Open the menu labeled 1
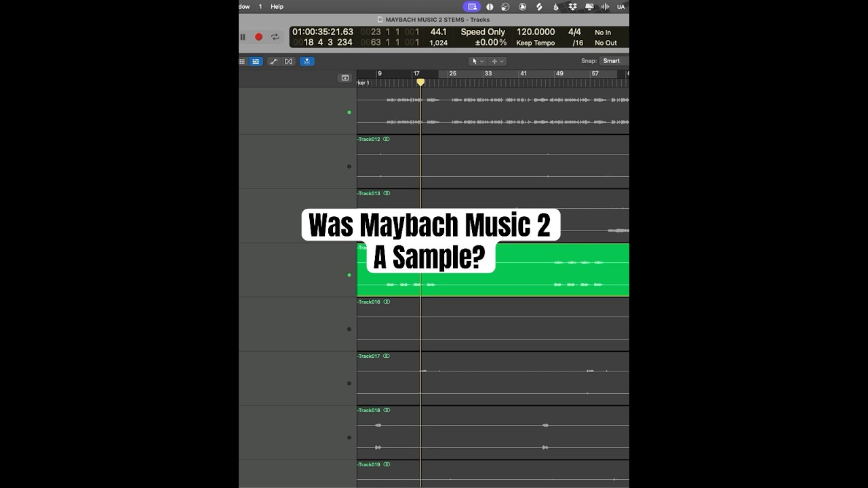Viewport: 868px width, 488px height. click(x=260, y=7)
